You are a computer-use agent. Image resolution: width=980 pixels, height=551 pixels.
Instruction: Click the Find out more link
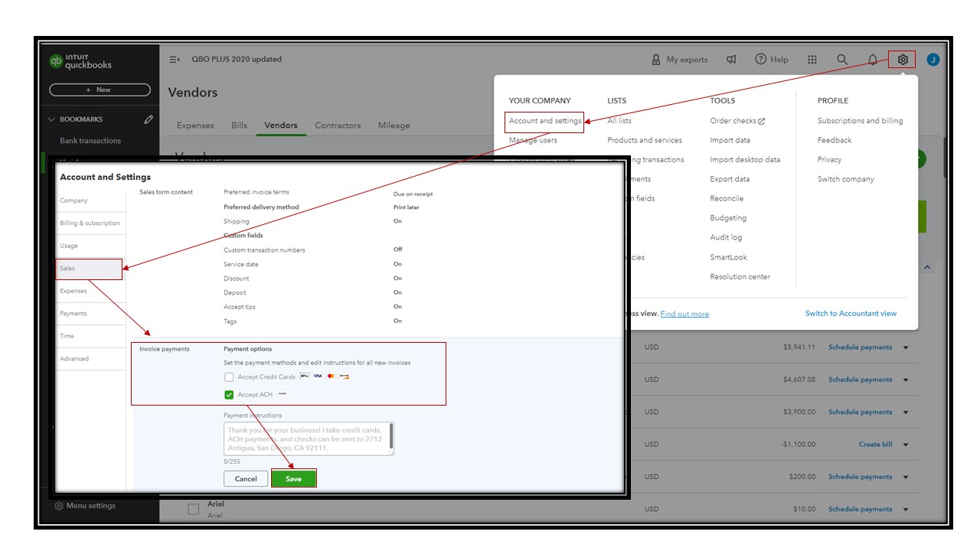pos(684,314)
